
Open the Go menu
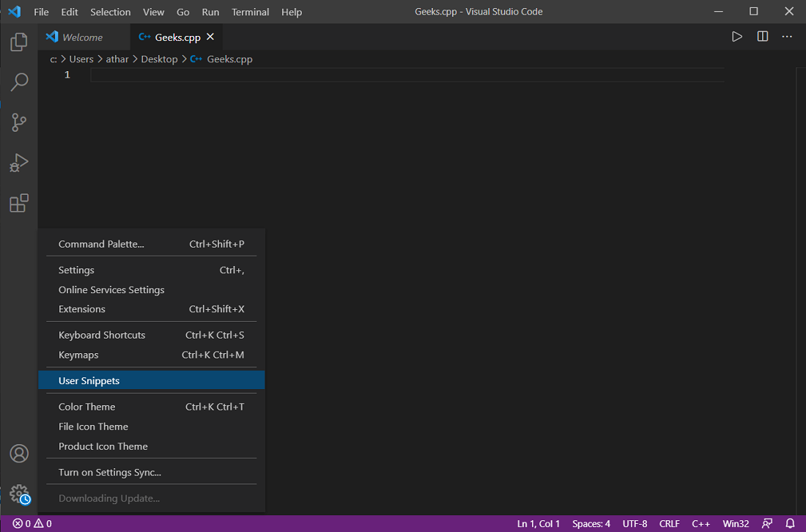click(x=183, y=12)
